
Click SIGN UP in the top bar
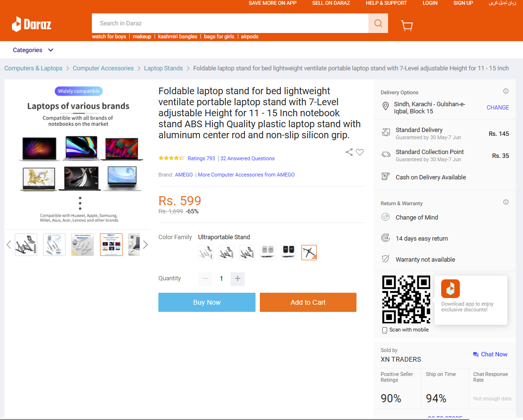[463, 3]
